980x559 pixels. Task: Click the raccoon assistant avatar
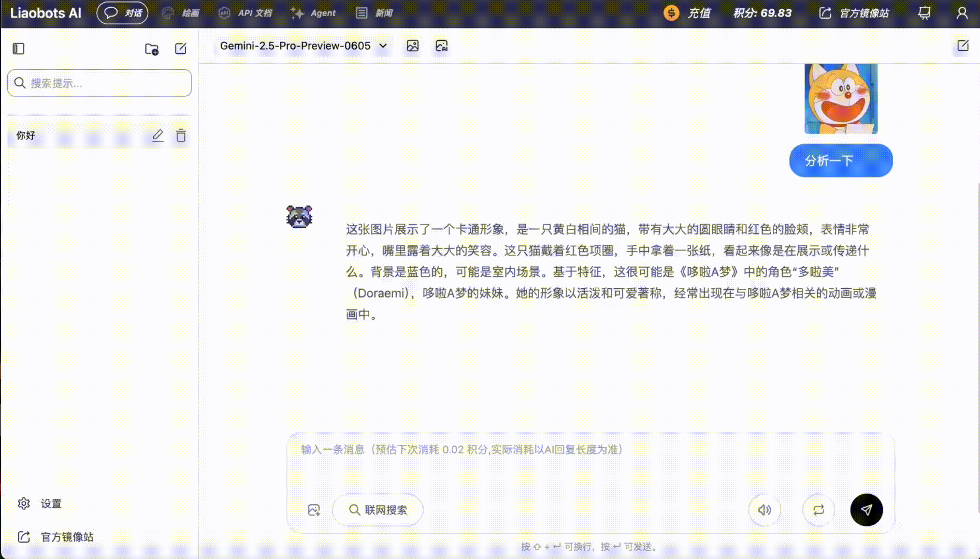pyautogui.click(x=299, y=216)
